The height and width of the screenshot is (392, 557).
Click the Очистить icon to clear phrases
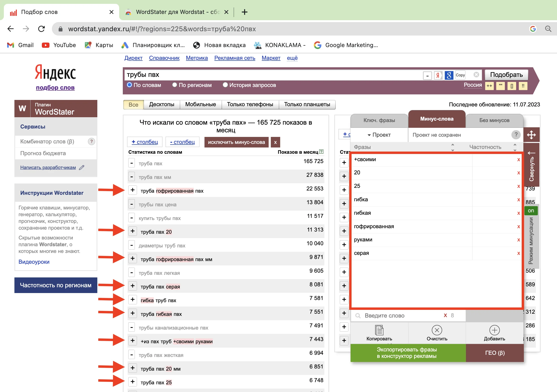pyautogui.click(x=437, y=330)
